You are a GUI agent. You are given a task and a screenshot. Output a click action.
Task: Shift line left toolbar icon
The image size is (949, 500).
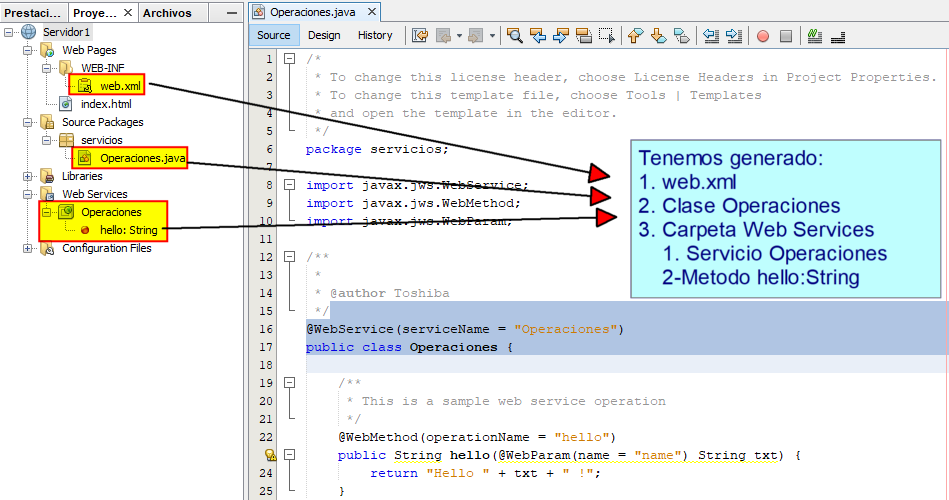point(711,36)
